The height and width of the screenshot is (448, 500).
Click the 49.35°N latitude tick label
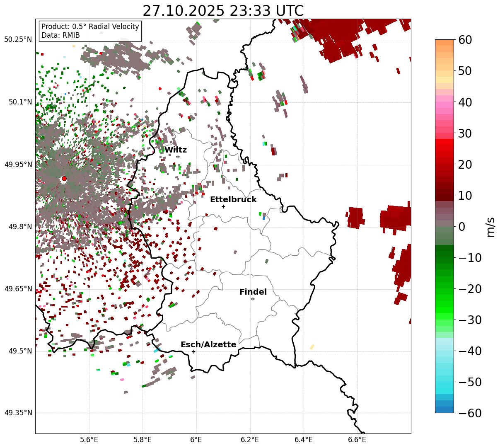[x=18, y=413]
